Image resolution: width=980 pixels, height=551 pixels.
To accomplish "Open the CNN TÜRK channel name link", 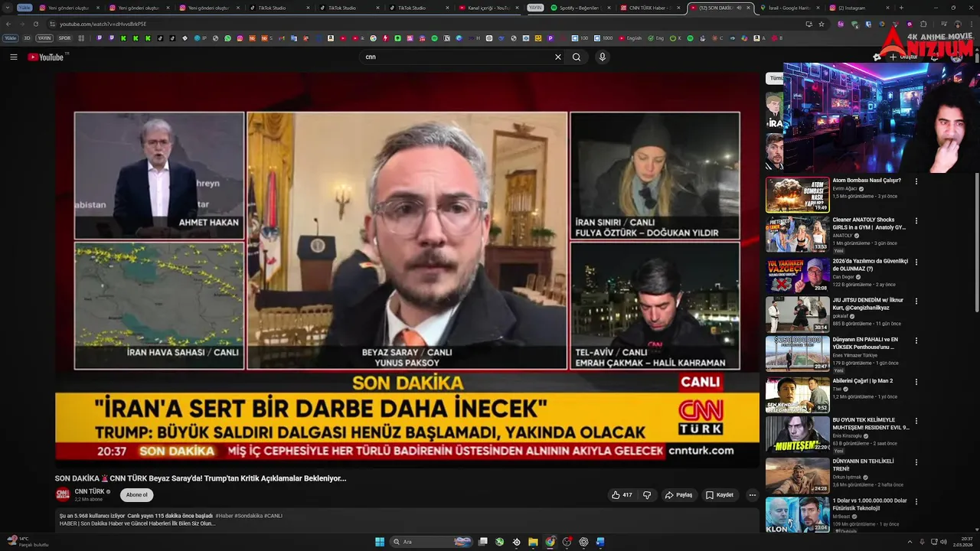I will click(x=90, y=491).
